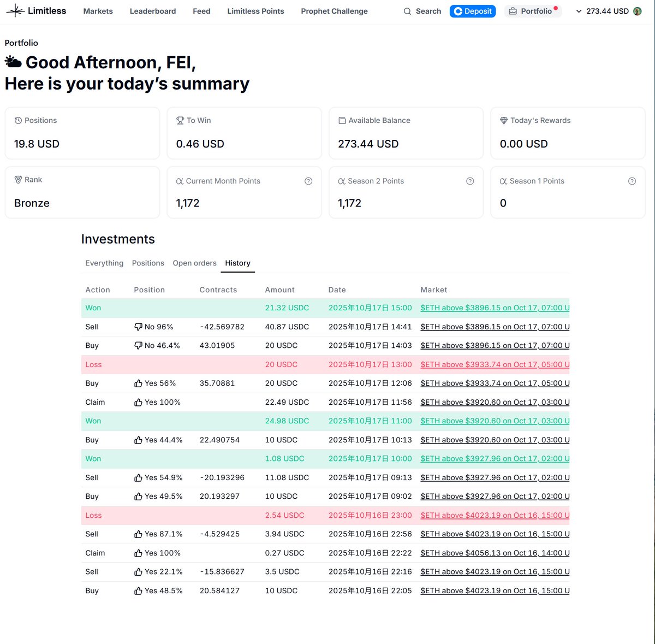This screenshot has width=655, height=644.
Task: Click help icon on Current Month Points
Action: coord(308,181)
